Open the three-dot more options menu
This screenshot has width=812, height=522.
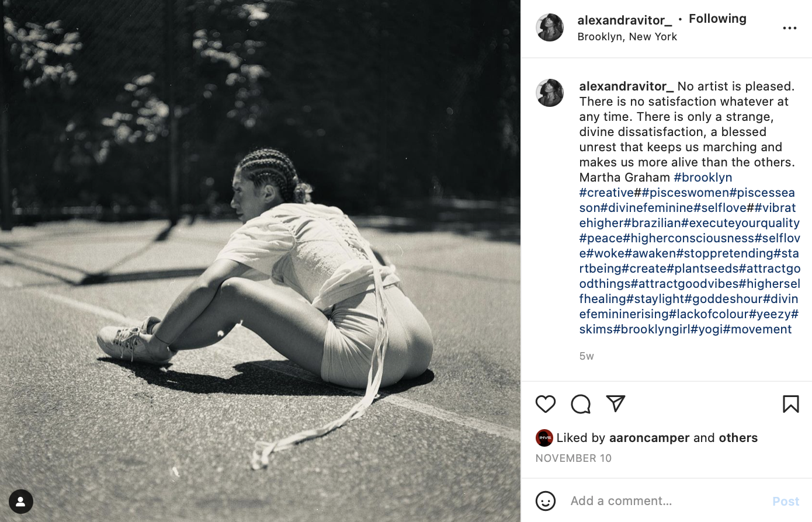(790, 28)
